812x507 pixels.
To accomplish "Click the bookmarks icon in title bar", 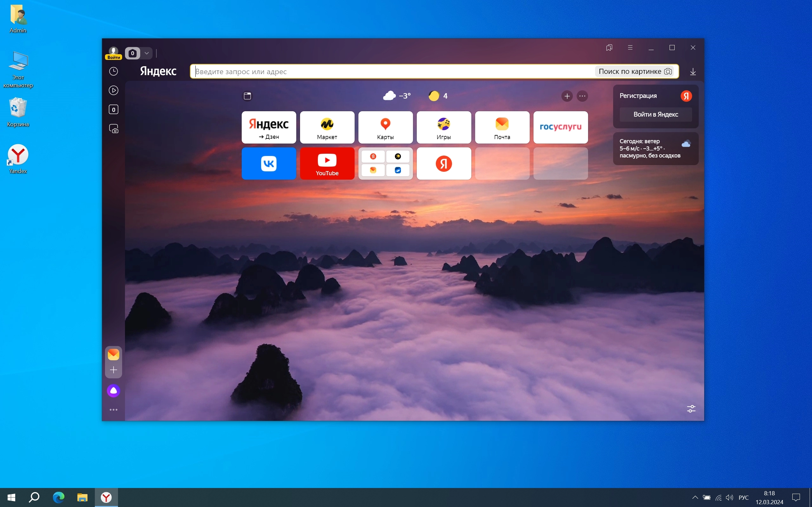I will pyautogui.click(x=609, y=48).
